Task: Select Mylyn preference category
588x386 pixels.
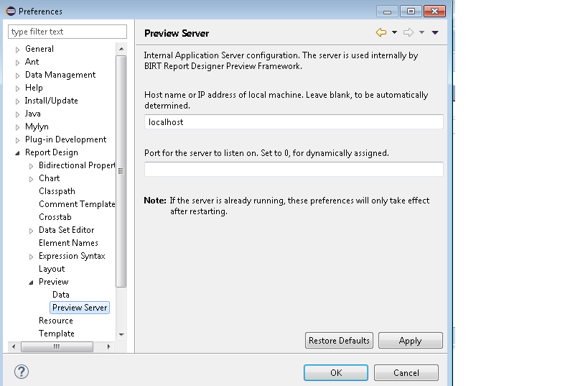Action: (x=37, y=127)
